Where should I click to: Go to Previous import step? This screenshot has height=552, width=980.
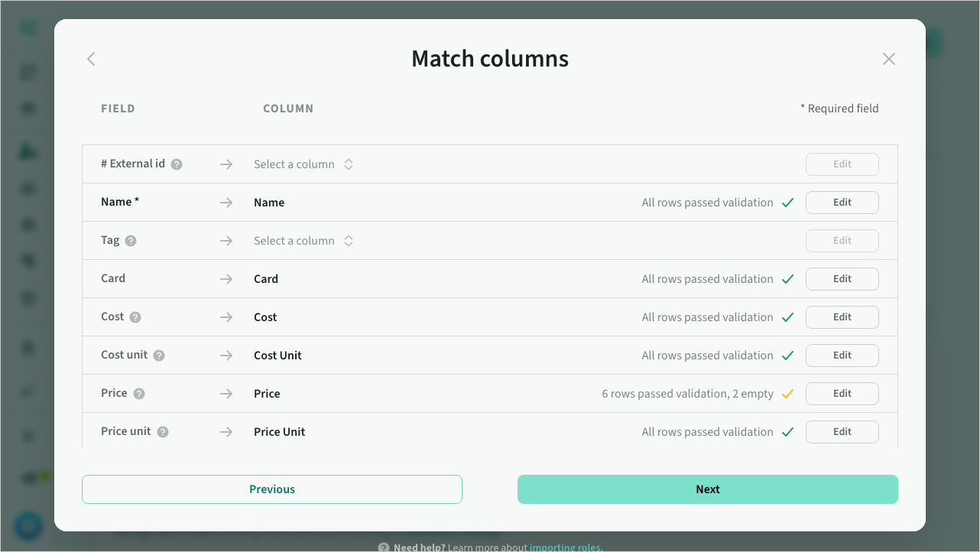pos(272,489)
